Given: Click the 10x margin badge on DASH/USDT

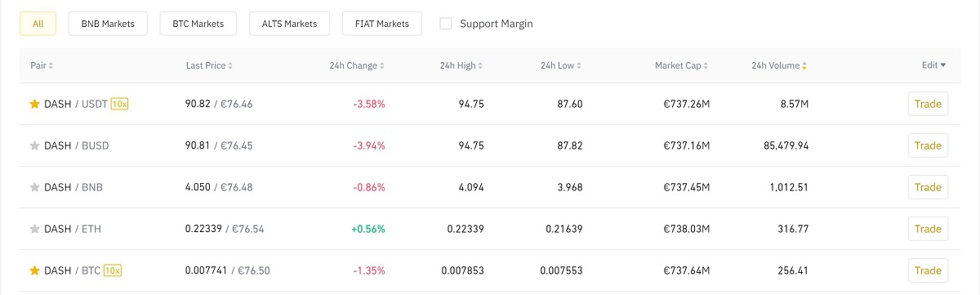Looking at the screenshot, I should coord(120,104).
